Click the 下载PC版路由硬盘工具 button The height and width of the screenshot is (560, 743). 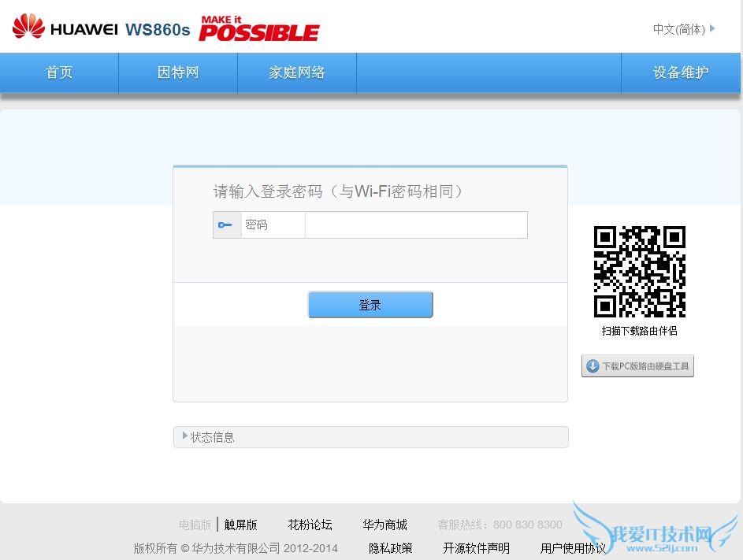[637, 365]
